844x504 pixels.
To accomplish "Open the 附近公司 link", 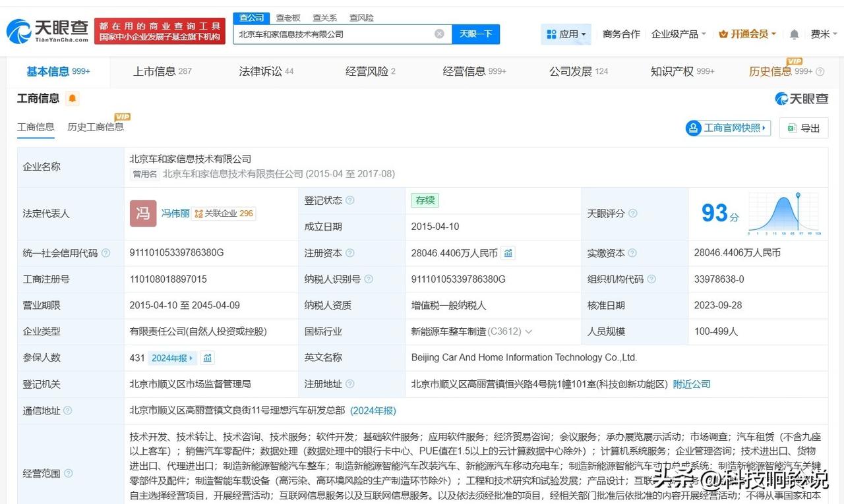I will coord(691,384).
